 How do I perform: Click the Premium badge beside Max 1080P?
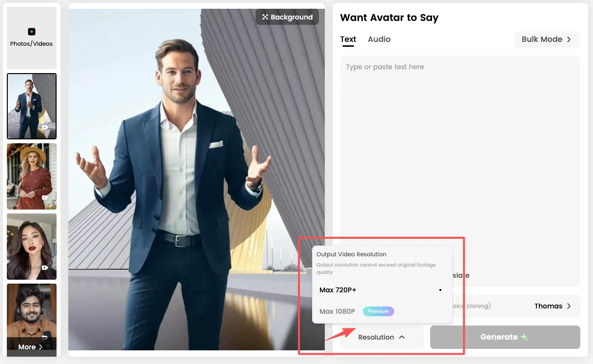tap(378, 311)
